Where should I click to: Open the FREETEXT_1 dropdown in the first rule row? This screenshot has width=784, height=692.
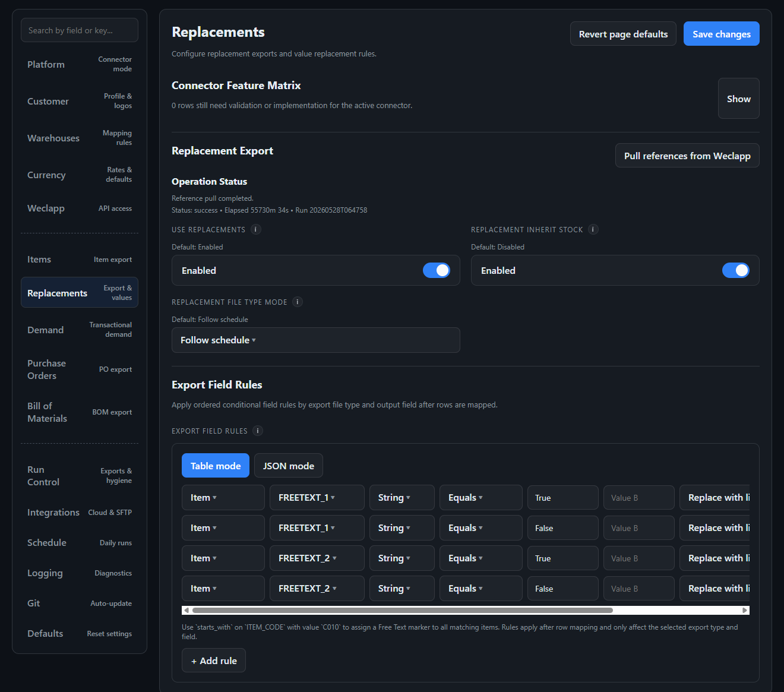pyautogui.click(x=317, y=498)
